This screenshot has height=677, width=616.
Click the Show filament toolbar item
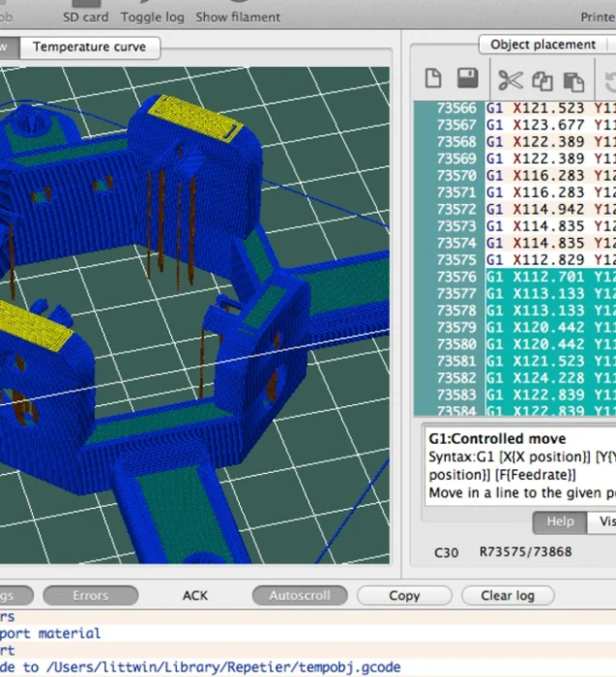(x=238, y=16)
